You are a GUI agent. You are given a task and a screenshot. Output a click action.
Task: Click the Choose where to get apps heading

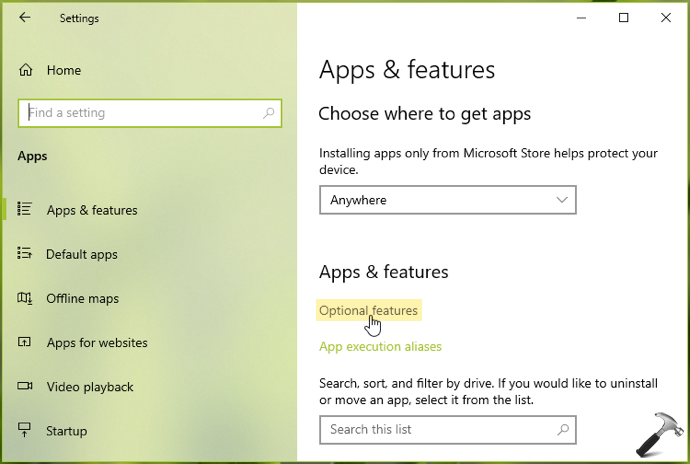425,114
